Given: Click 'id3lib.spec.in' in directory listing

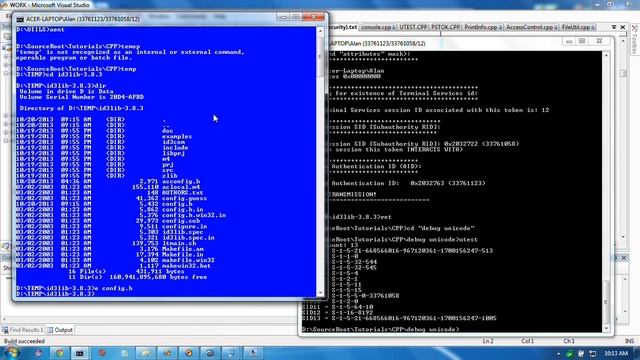Looking at the screenshot, I should [188, 238].
